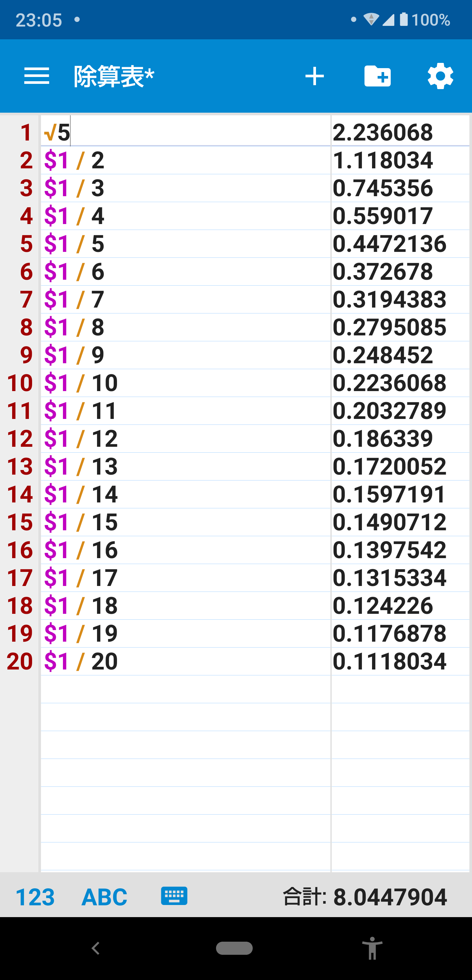The image size is (472, 980).
Task: Tap line number 15
Action: click(20, 522)
